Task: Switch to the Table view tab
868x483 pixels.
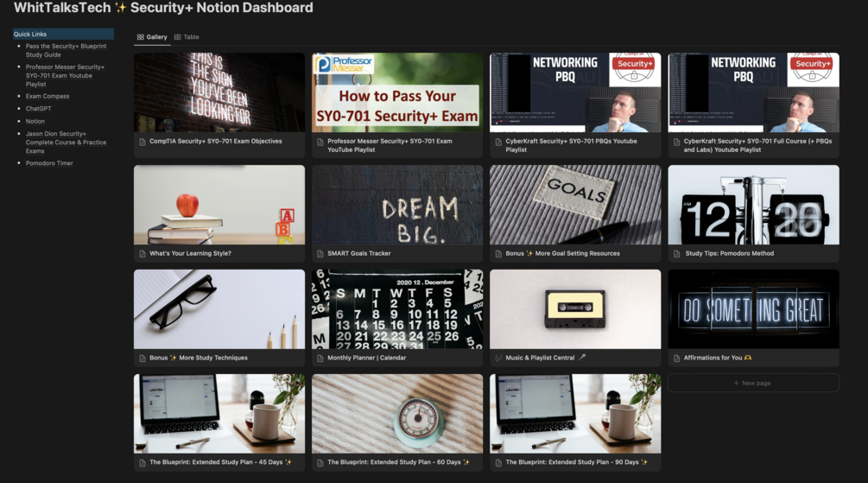Action: click(187, 37)
